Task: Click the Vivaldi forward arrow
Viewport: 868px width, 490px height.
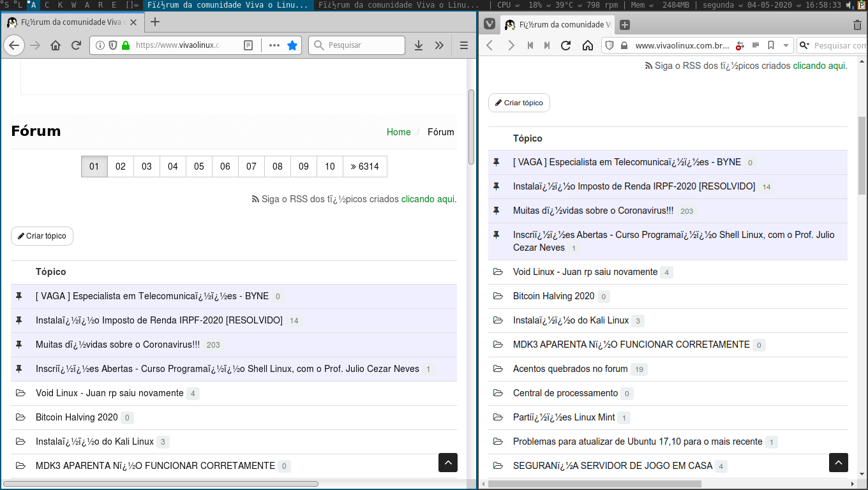Action: (511, 45)
